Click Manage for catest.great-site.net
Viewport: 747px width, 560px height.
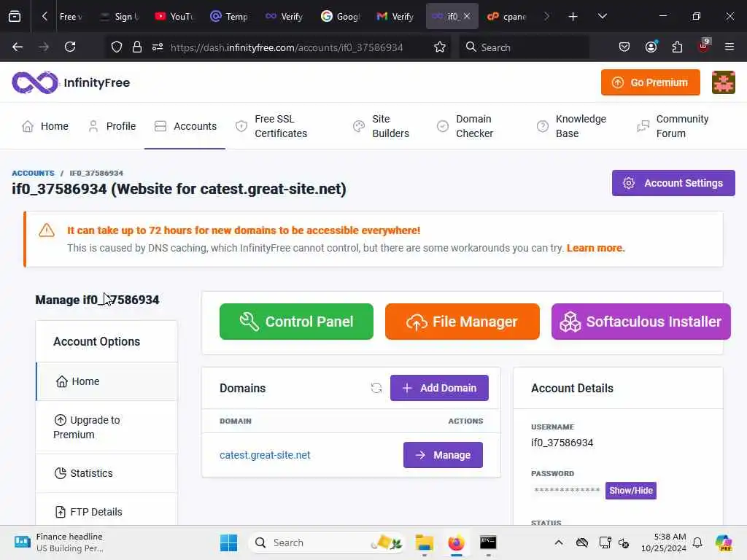(443, 455)
